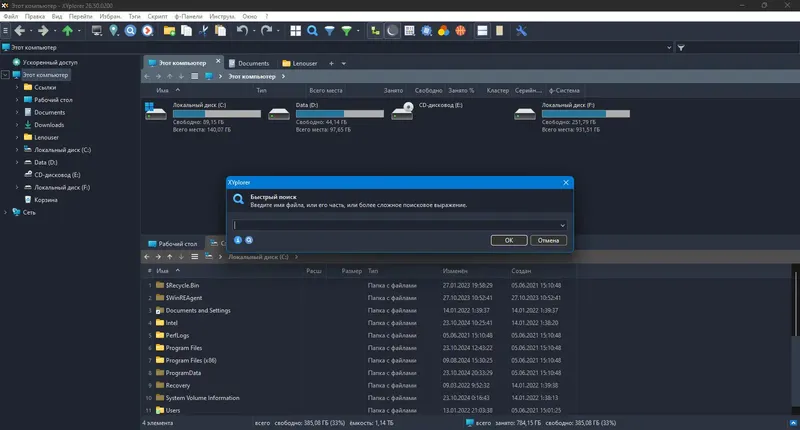800x430 pixels.
Task: Open the Forward history dropdown arrow
Action: click(x=55, y=31)
